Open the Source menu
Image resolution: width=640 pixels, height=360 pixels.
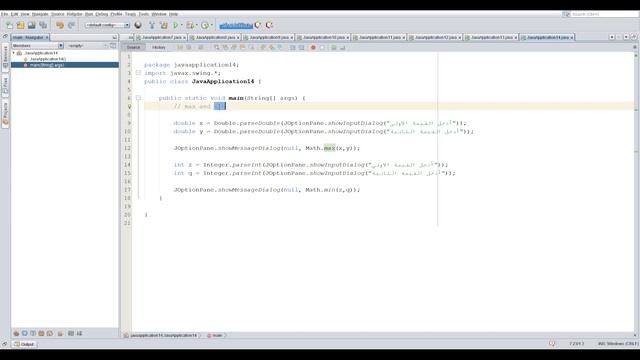[58, 14]
